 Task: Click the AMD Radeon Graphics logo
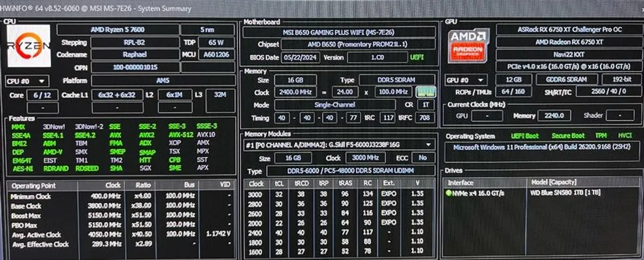coord(469,47)
